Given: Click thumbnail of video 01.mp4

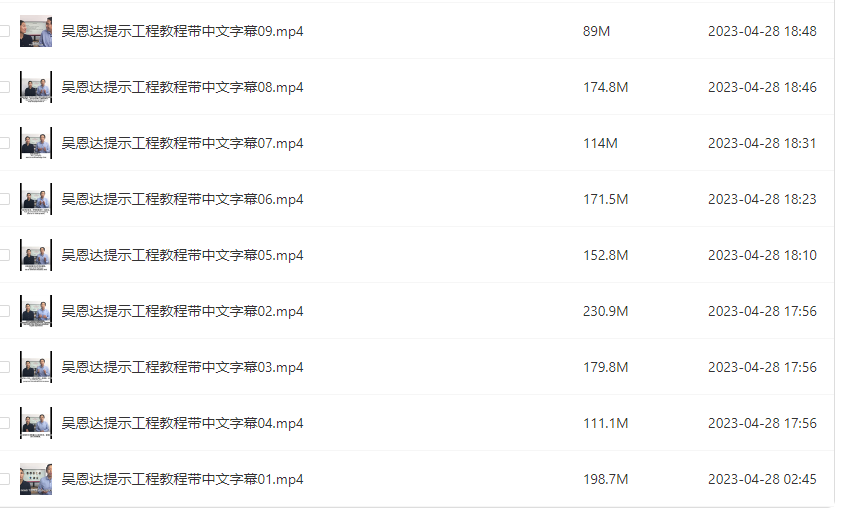Looking at the screenshot, I should pyautogui.click(x=35, y=479).
